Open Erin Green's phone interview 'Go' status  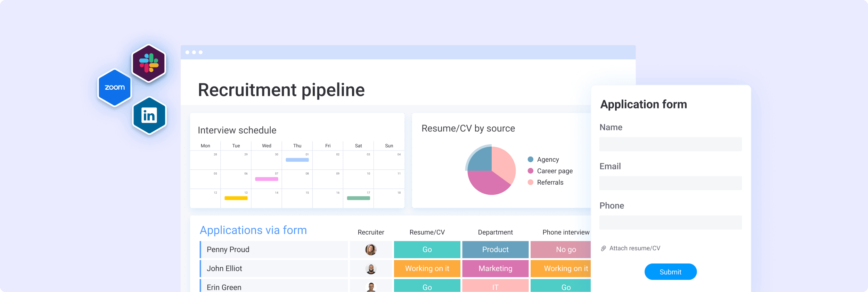coord(560,286)
